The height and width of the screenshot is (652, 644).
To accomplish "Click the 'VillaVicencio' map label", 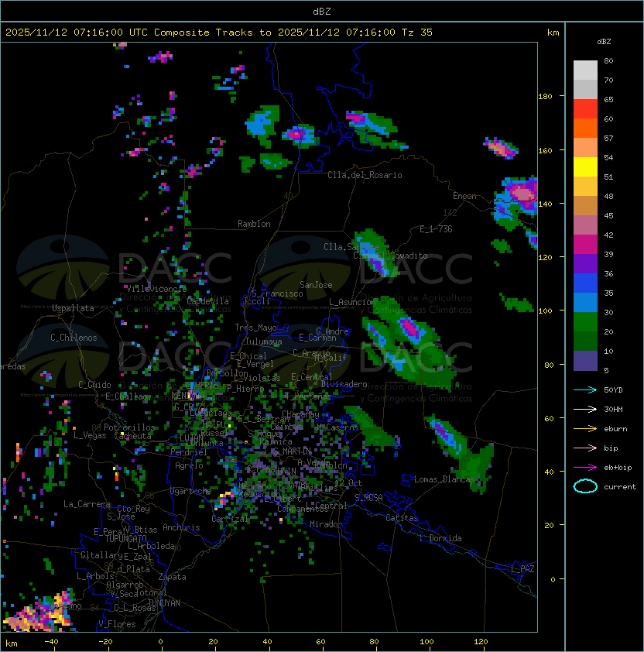I will 156,289.
